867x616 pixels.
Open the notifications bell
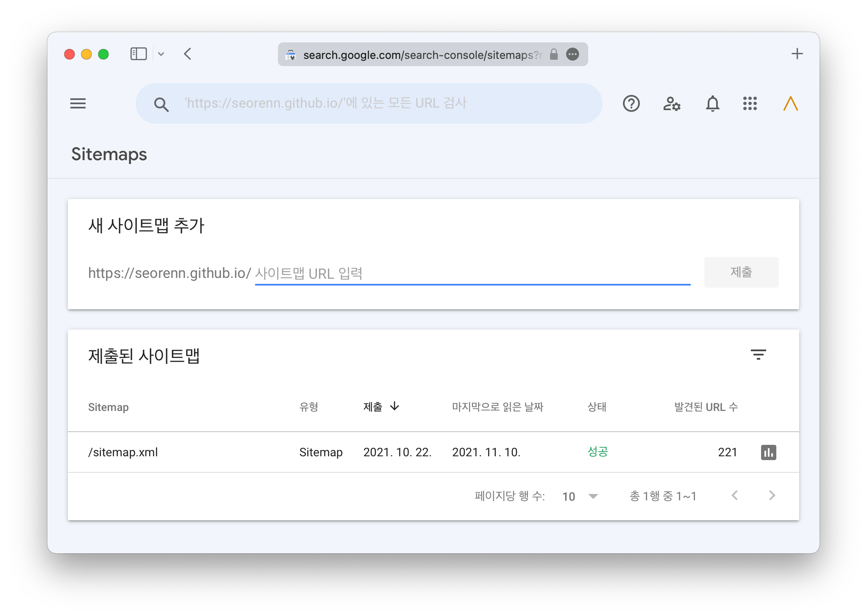(712, 103)
